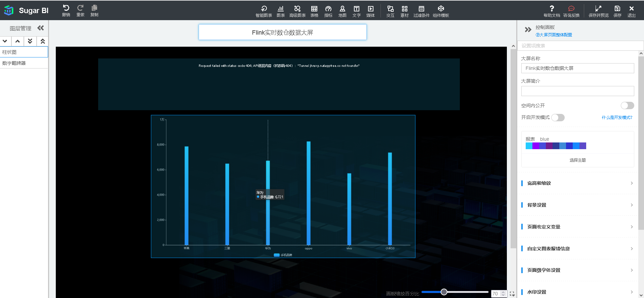
Task: Select the number flipper (数字翻牌器) layer
Action: tap(24, 63)
